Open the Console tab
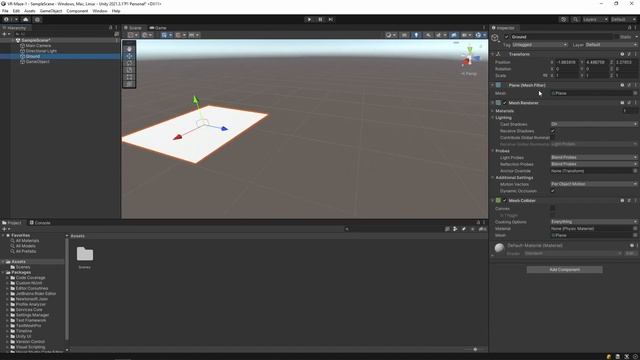This screenshot has width=640, height=360. (40, 223)
